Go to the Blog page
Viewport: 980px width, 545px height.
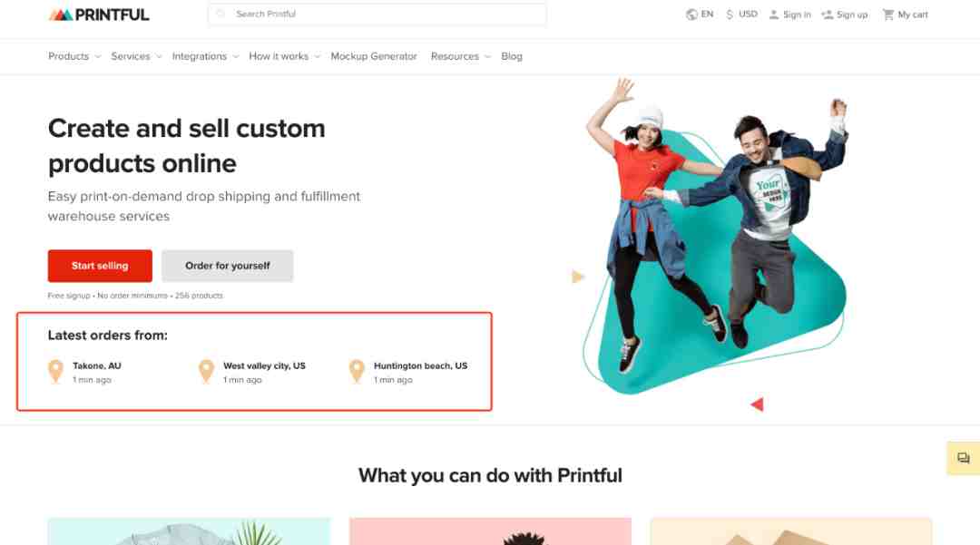pyautogui.click(x=511, y=56)
